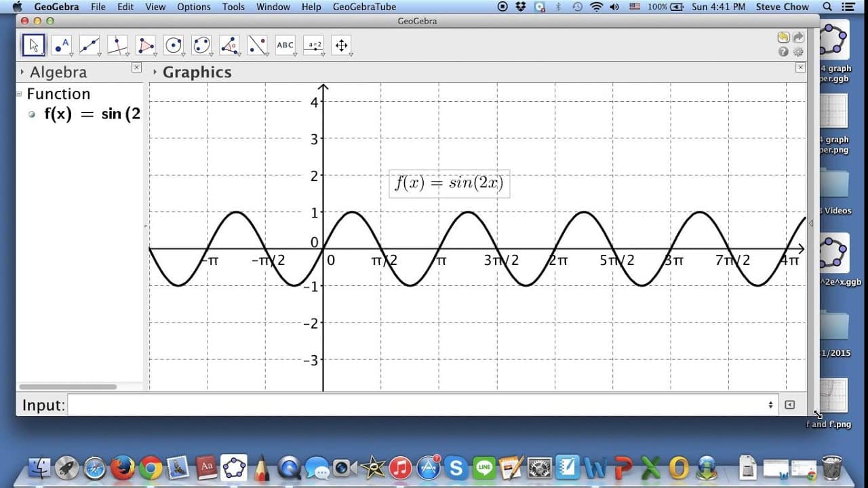Open the Input bar history dropdown

770,405
